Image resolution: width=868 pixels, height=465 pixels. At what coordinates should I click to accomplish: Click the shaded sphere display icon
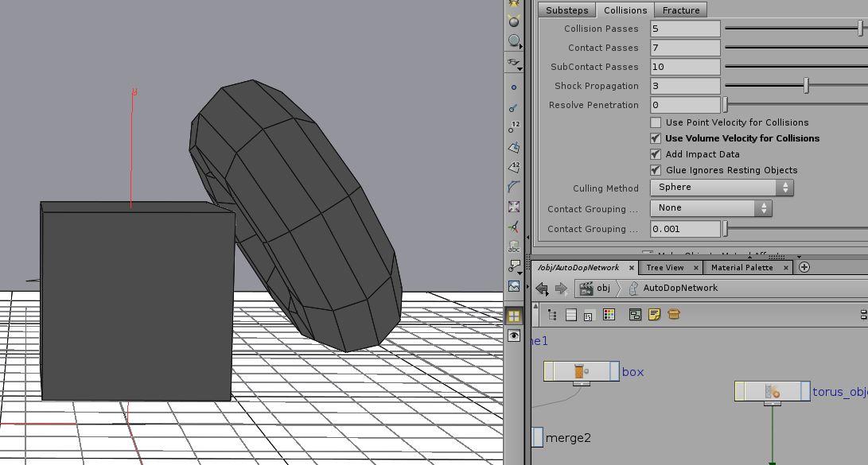(514, 21)
